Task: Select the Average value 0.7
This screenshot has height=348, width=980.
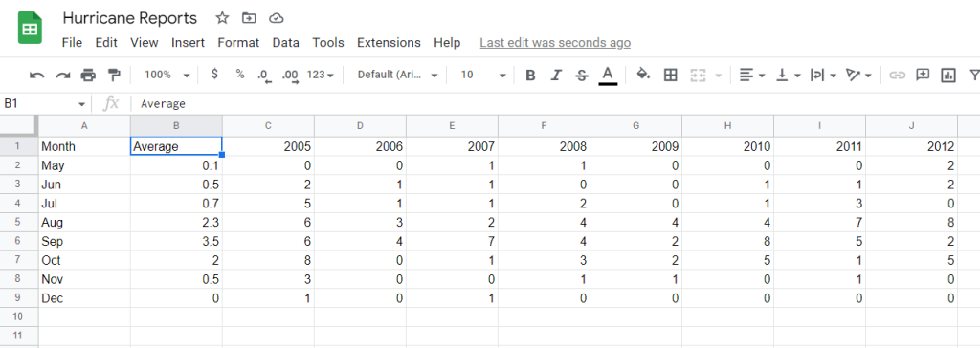Action: 176,204
